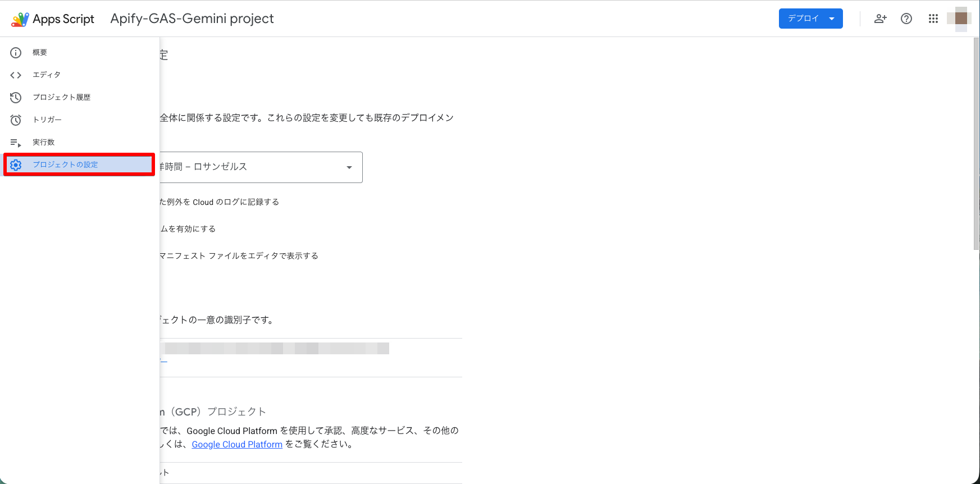The width and height of the screenshot is (980, 484).
Task: Click the 一意の識別子です description text
Action: [217, 320]
